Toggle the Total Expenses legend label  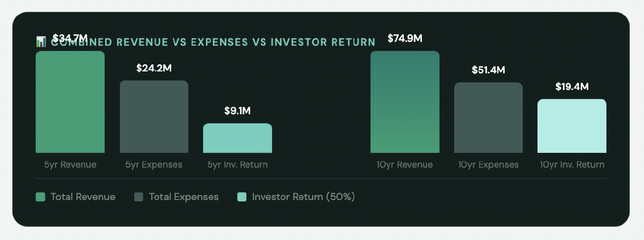point(184,197)
